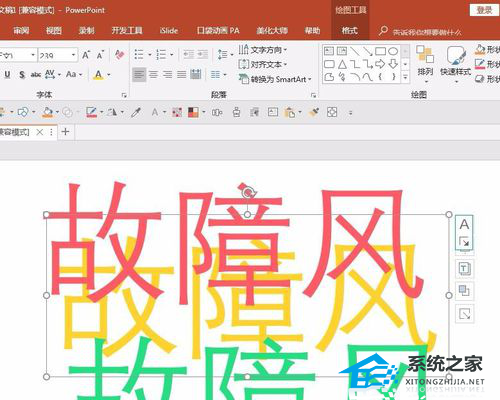
Task: Open the iSlide ribbon tab
Action: (169, 31)
